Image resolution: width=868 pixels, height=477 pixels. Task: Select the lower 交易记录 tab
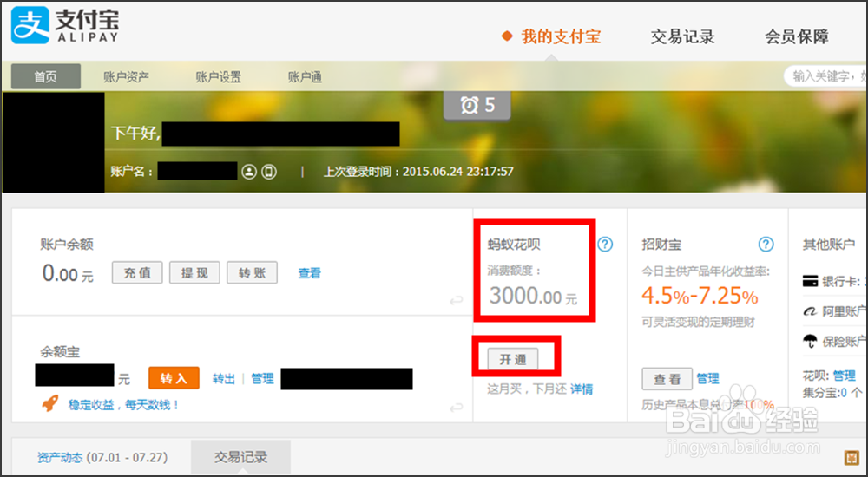240,457
